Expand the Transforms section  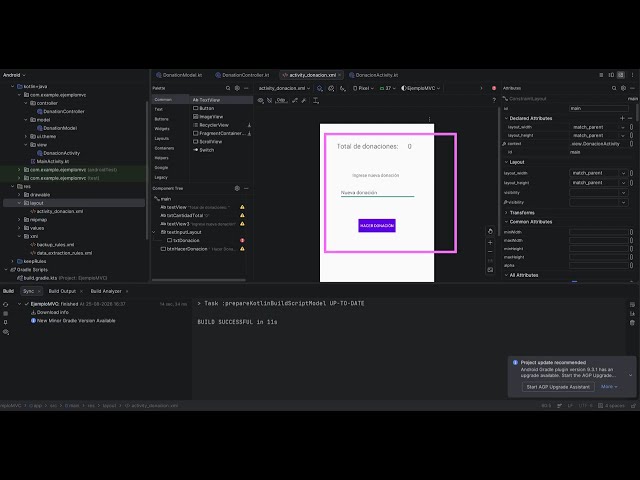click(x=507, y=213)
